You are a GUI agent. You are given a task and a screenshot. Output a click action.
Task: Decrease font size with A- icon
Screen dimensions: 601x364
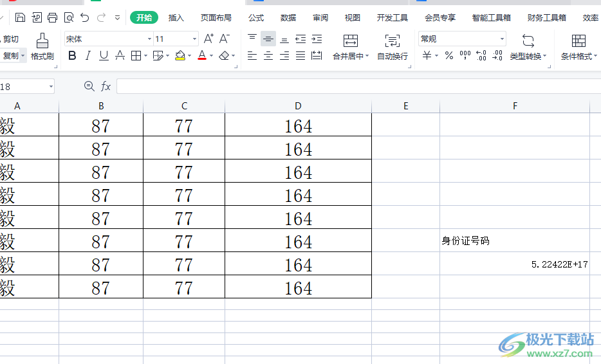pyautogui.click(x=225, y=39)
